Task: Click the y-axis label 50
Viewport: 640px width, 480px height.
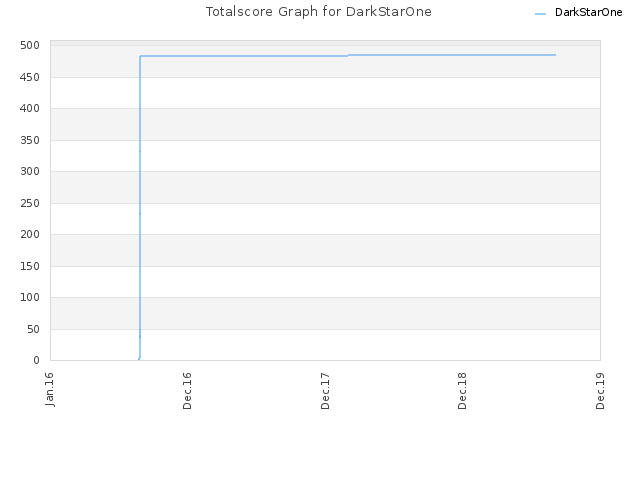Action: pos(33,329)
